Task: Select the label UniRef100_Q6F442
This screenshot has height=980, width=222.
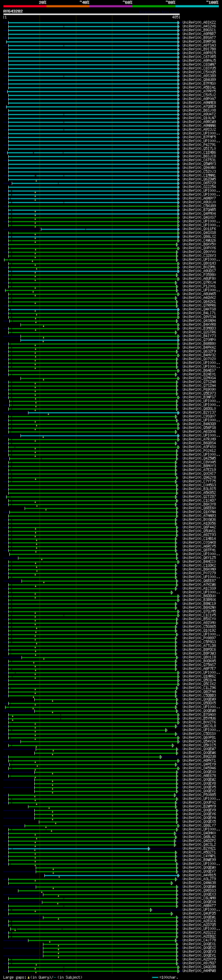Action: point(199,527)
